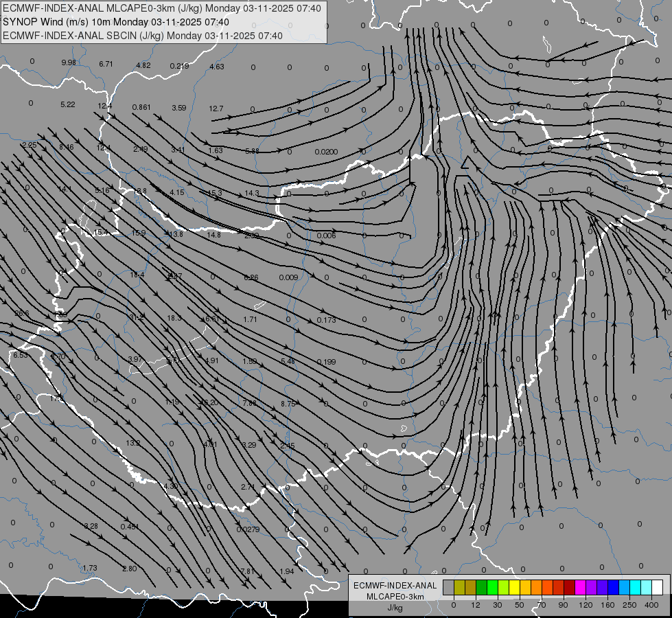The width and height of the screenshot is (672, 618).
Task: Click the map value '12.7'
Action: point(216,108)
